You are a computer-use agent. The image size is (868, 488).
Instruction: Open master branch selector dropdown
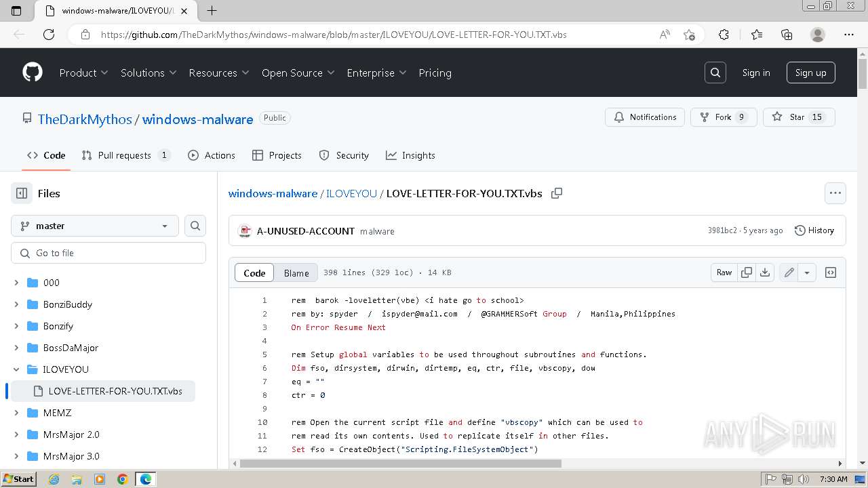point(95,226)
